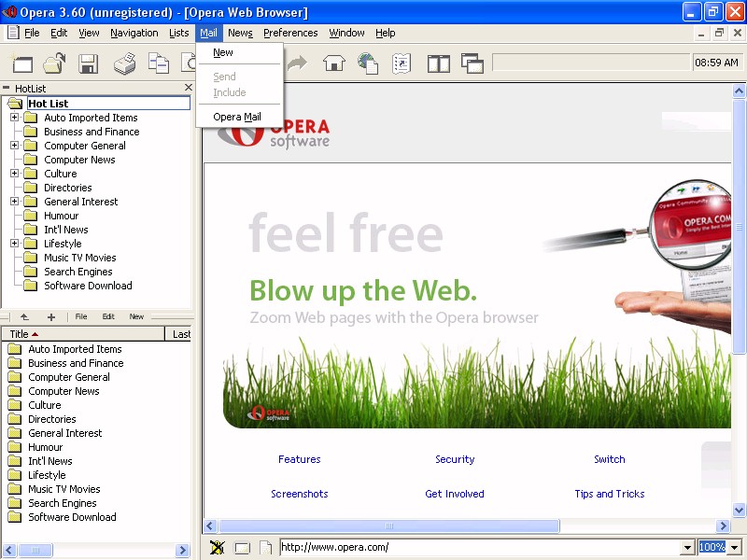Click the URL address input field
The height and width of the screenshot is (560, 747).
tap(480, 548)
